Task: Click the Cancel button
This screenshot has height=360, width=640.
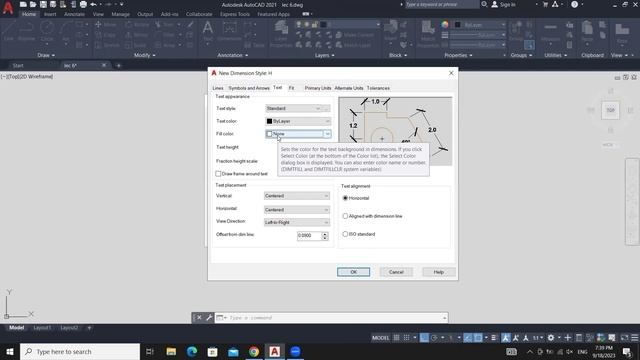Action: pyautogui.click(x=396, y=272)
